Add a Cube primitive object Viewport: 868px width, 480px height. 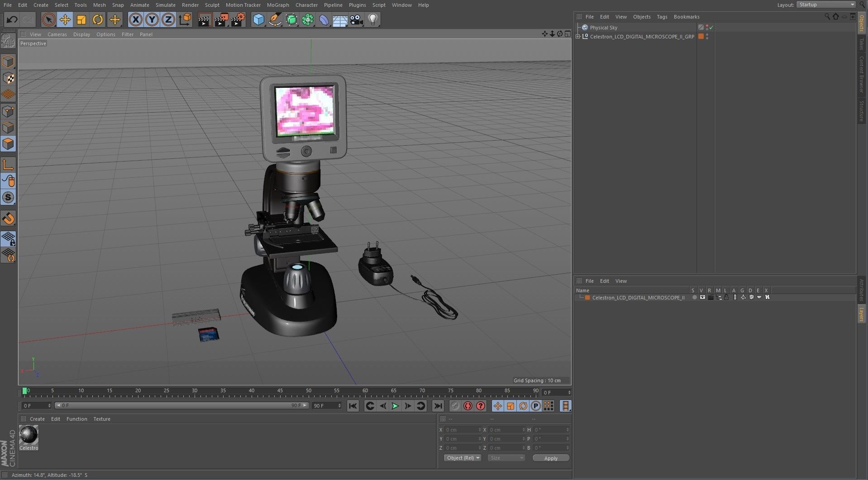(258, 19)
